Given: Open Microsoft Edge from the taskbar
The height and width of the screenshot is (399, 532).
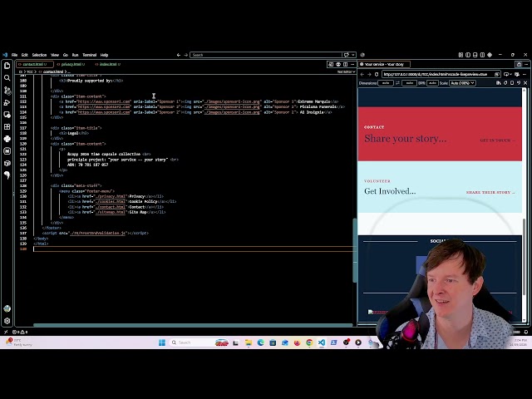Looking at the screenshot, I should pos(260,342).
